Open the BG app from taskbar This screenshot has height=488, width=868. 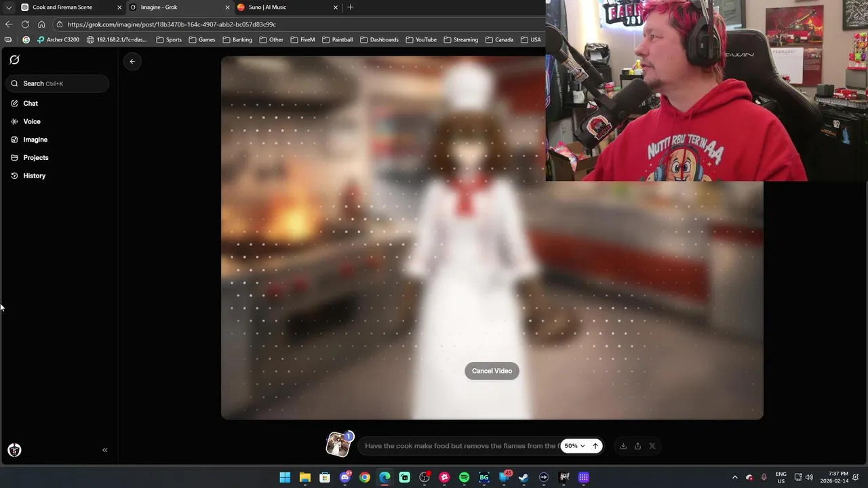click(x=484, y=477)
